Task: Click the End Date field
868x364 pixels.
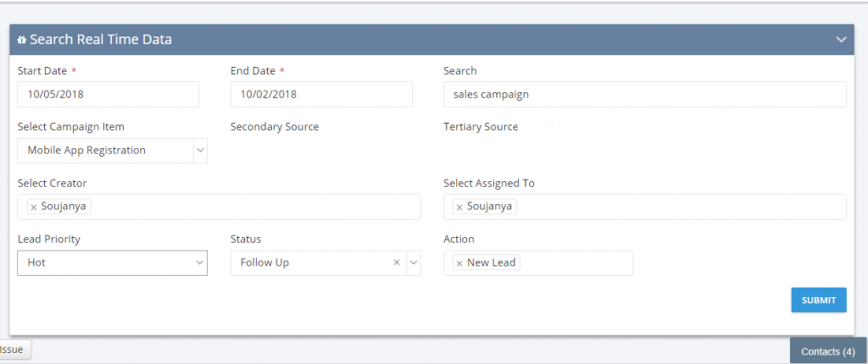Action: (321, 95)
